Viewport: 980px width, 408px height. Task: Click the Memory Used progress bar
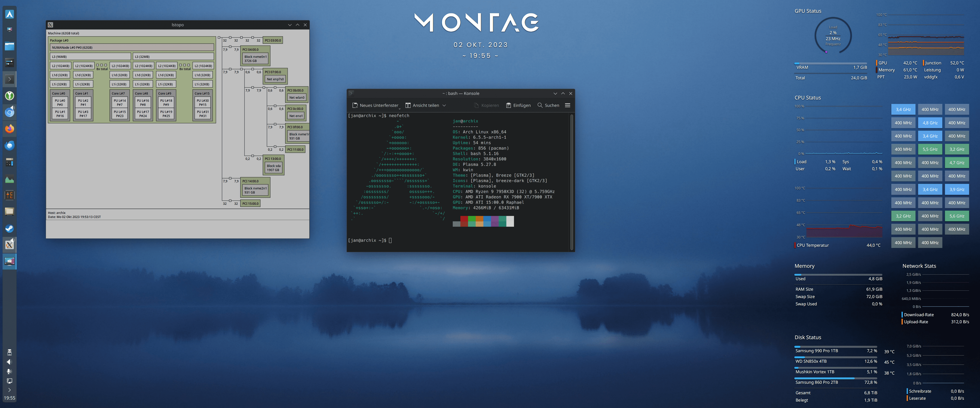point(838,275)
